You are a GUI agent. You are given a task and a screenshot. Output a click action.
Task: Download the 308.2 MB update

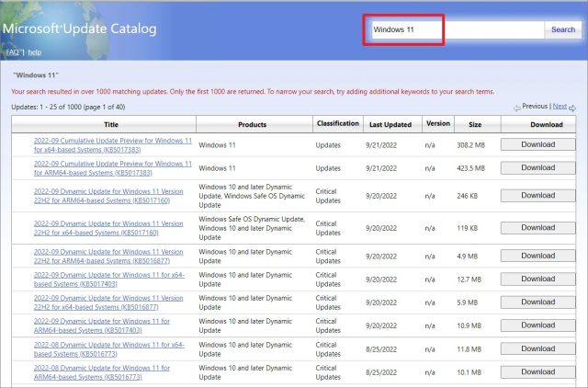click(537, 145)
